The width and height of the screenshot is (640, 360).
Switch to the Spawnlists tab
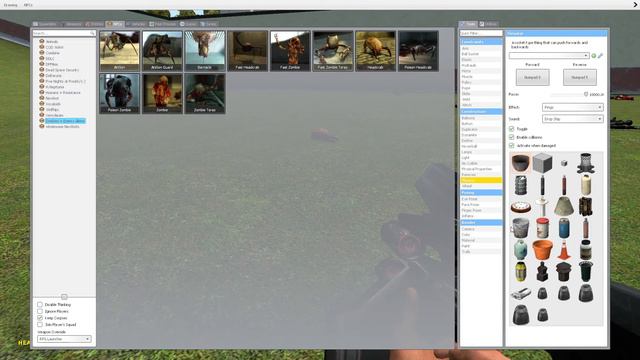[45, 24]
